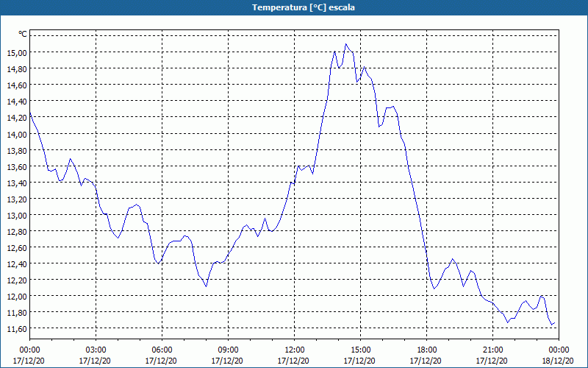Select the 11,60 y-axis label
The height and width of the screenshot is (368, 588).
pyautogui.click(x=17, y=329)
